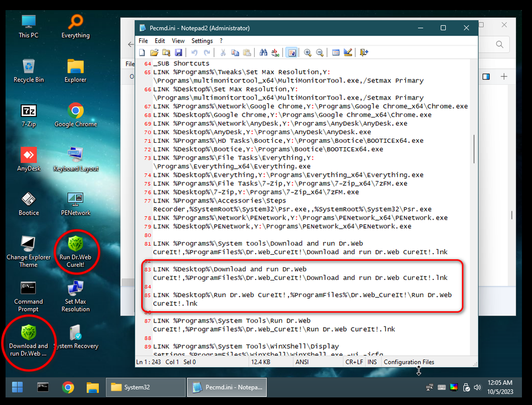Switch to System32 taskbar button
Screen dimensions: 532x405
[146, 387]
